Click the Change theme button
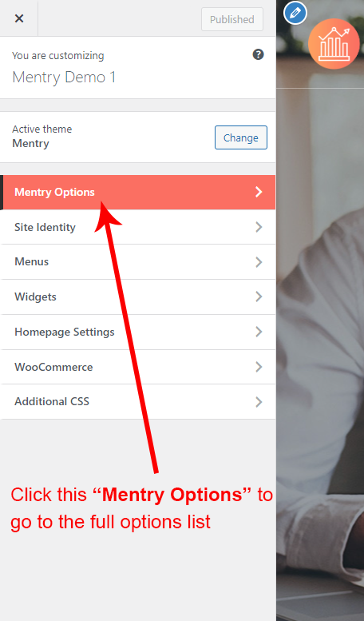The image size is (364, 621). [x=241, y=137]
